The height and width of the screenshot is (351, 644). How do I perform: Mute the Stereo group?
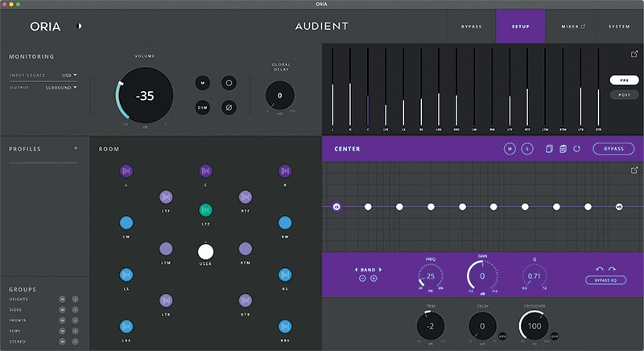point(62,341)
